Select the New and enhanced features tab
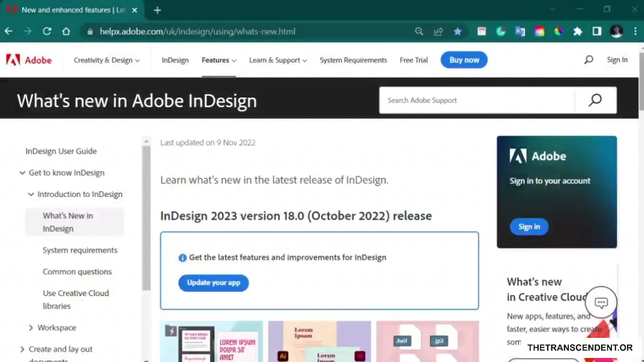The height and width of the screenshot is (362, 644). coord(73,10)
